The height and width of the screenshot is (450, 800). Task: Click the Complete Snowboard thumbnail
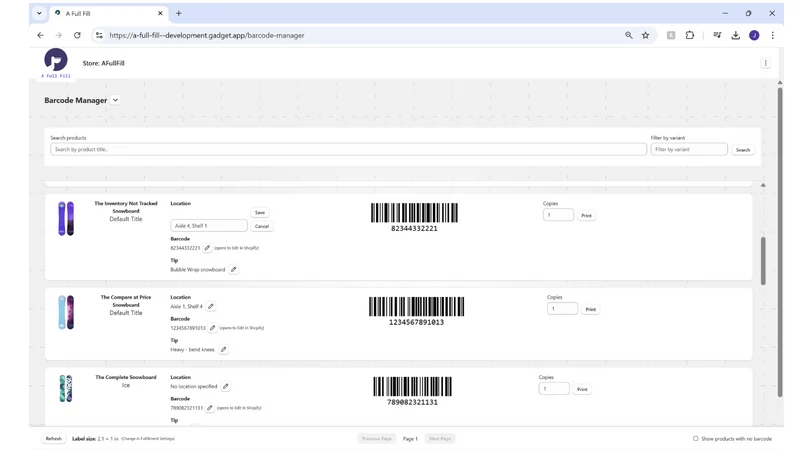pyautogui.click(x=66, y=389)
